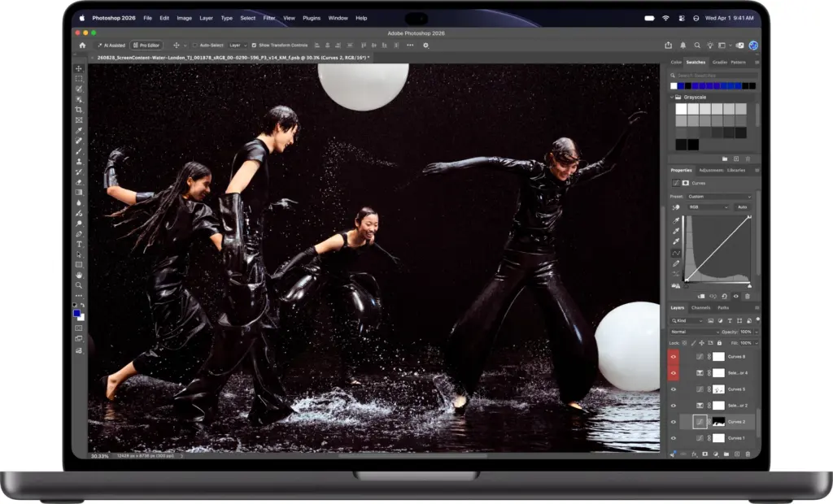Open the Normal blend mode dropdown
The width and height of the screenshot is (833, 504).
tap(695, 332)
